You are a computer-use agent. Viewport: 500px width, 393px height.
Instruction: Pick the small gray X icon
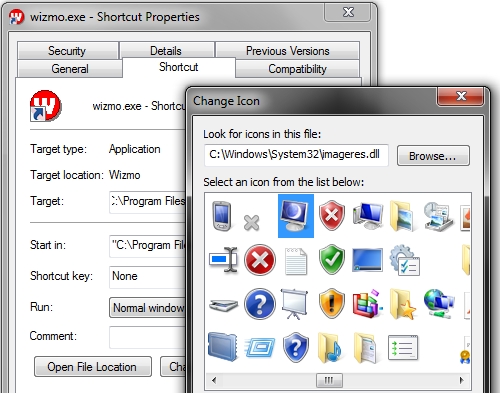pyautogui.click(x=251, y=223)
